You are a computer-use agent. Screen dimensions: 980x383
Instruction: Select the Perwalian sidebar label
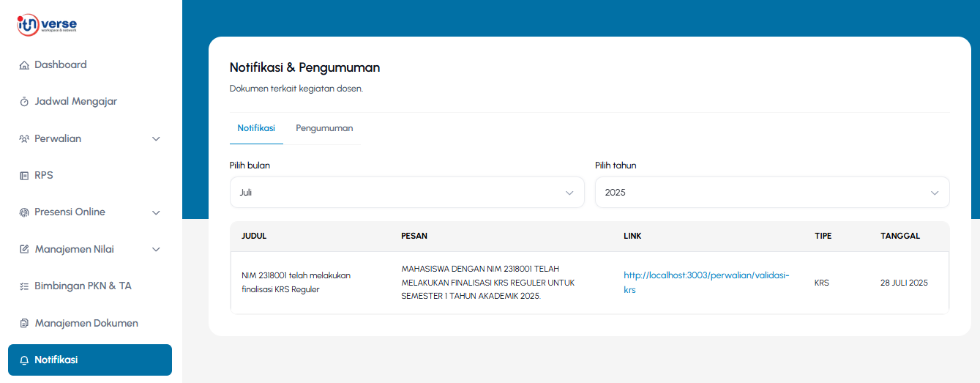tap(58, 138)
